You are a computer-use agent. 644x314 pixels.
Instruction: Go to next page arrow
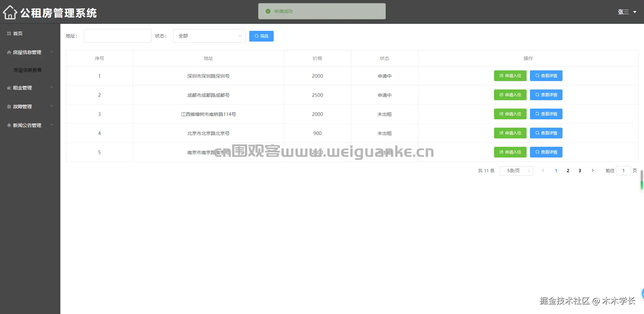(x=593, y=171)
